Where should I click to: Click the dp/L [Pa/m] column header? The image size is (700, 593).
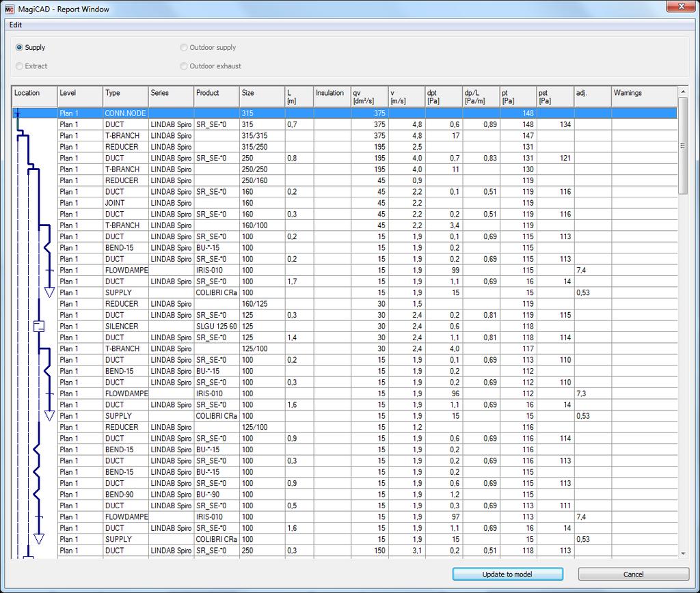point(482,96)
